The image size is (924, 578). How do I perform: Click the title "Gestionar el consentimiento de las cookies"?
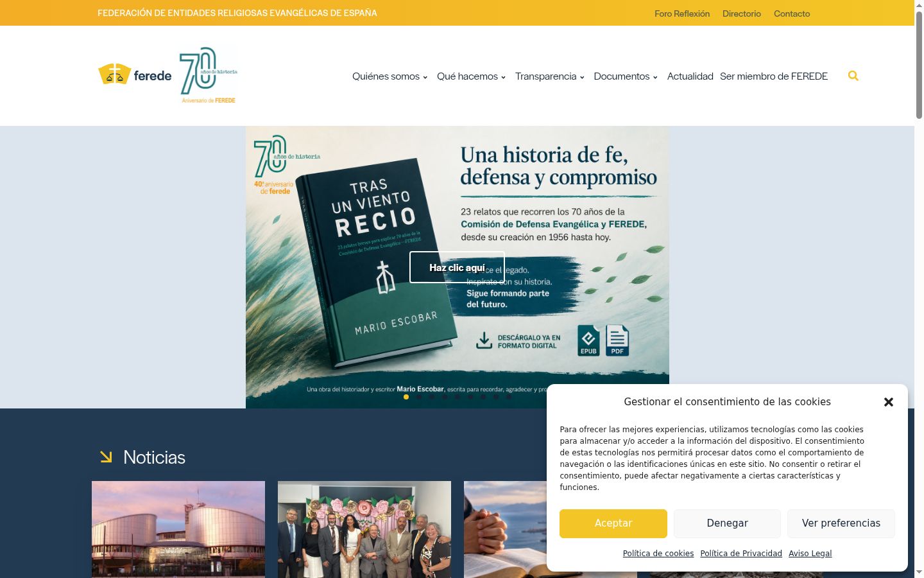coord(727,402)
